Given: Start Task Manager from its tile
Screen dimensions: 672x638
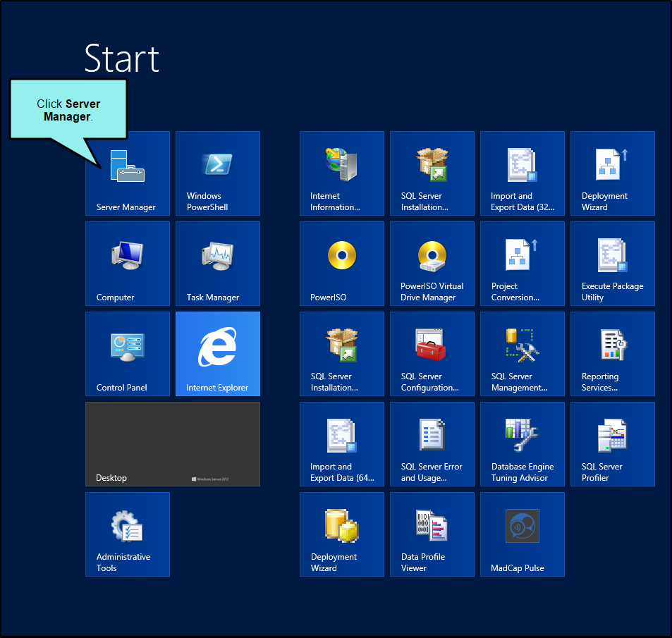Looking at the screenshot, I should pos(218,264).
